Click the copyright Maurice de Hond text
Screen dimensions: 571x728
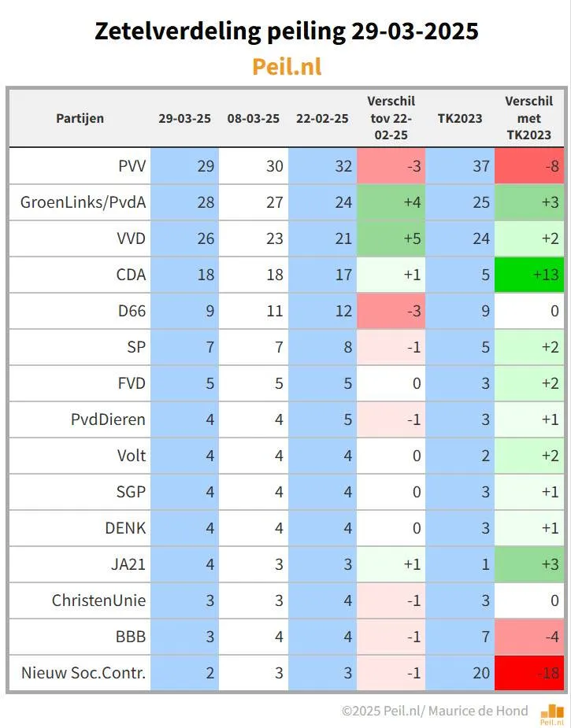tap(435, 711)
